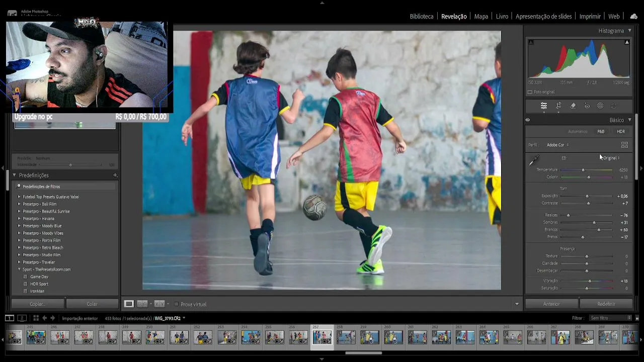Viewport: 644px width, 362px height.
Task: Open the IMG_3793.CR2 filename dropdown
Action: [x=170, y=318]
